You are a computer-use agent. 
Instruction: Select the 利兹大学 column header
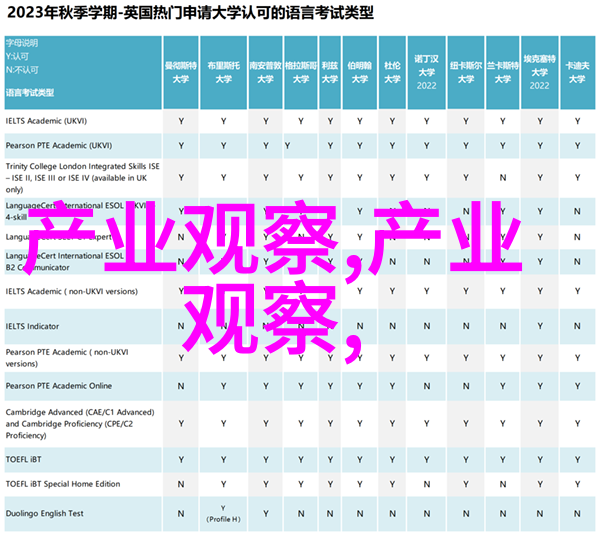pyautogui.click(x=330, y=72)
